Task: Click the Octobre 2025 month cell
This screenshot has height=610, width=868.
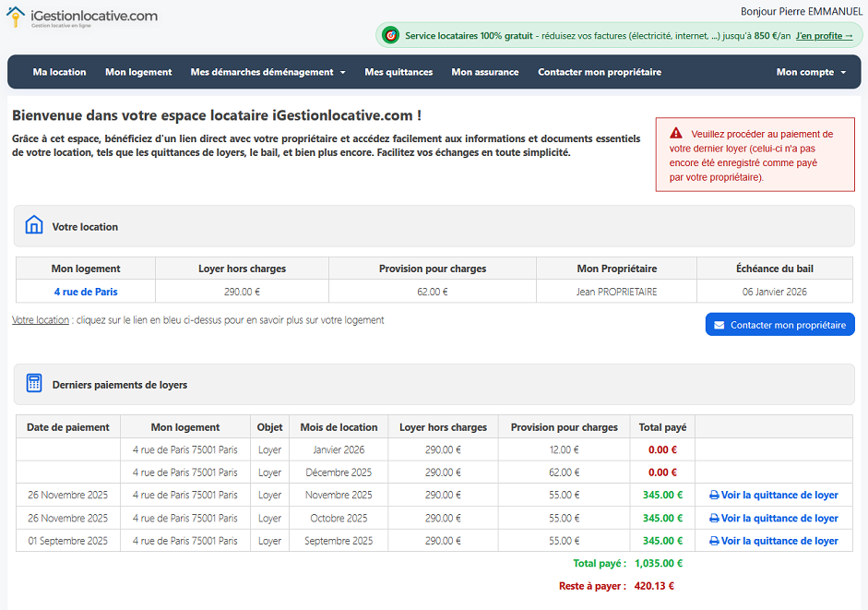Action: coord(339,519)
